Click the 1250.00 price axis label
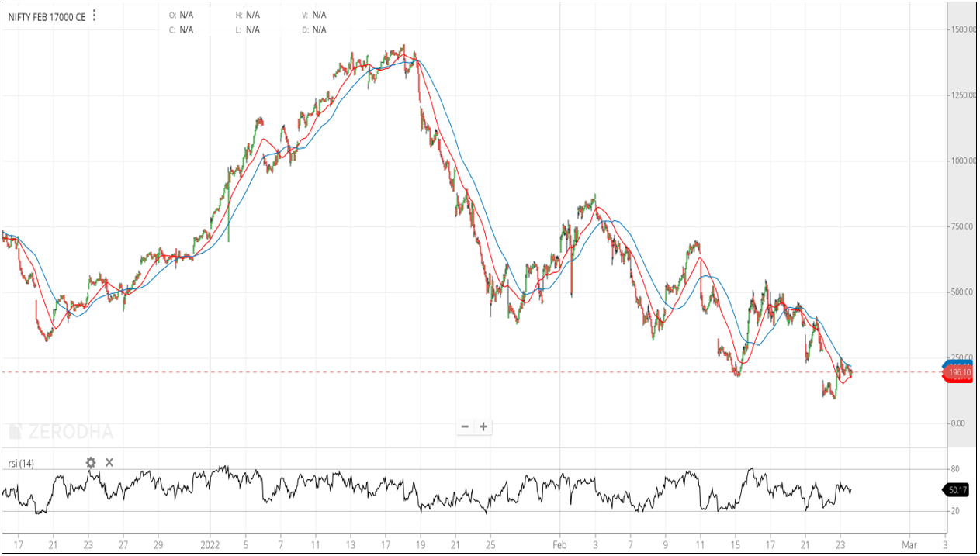 (962, 95)
